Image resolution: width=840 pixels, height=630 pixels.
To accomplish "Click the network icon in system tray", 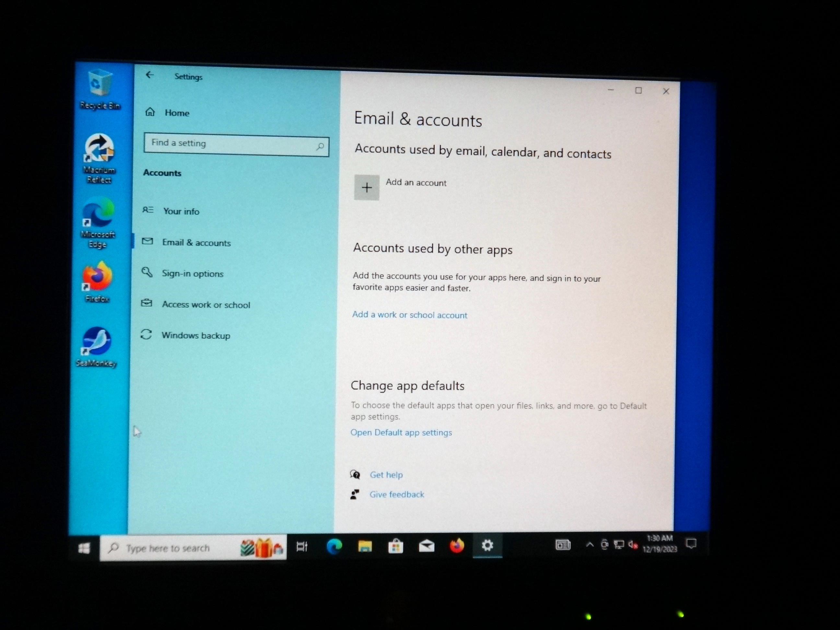I will coord(619,545).
